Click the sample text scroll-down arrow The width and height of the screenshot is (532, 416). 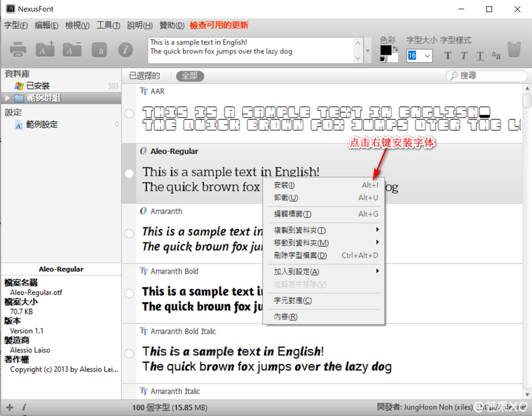coord(358,58)
